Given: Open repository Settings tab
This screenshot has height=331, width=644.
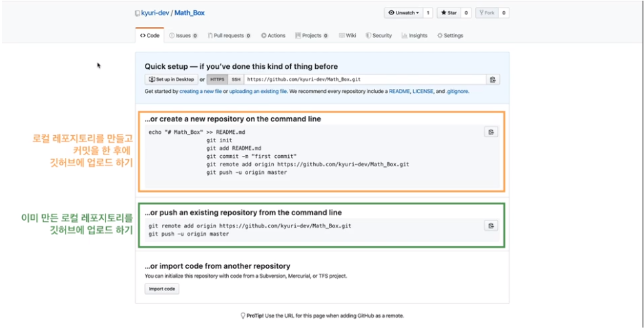Looking at the screenshot, I should pyautogui.click(x=451, y=35).
